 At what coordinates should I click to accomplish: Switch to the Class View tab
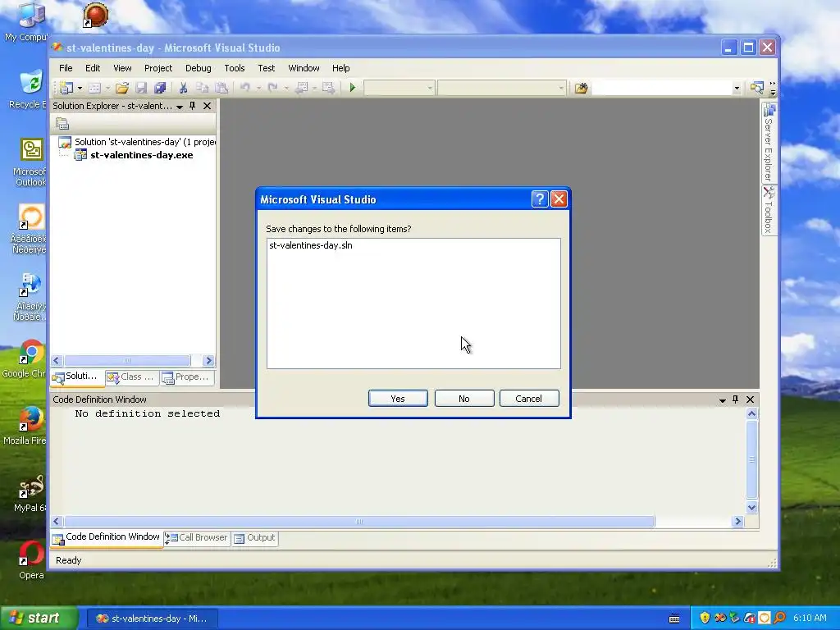coord(131,377)
